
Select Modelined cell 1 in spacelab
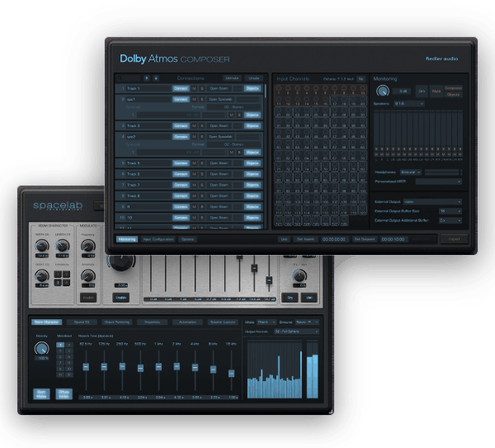click(x=60, y=345)
